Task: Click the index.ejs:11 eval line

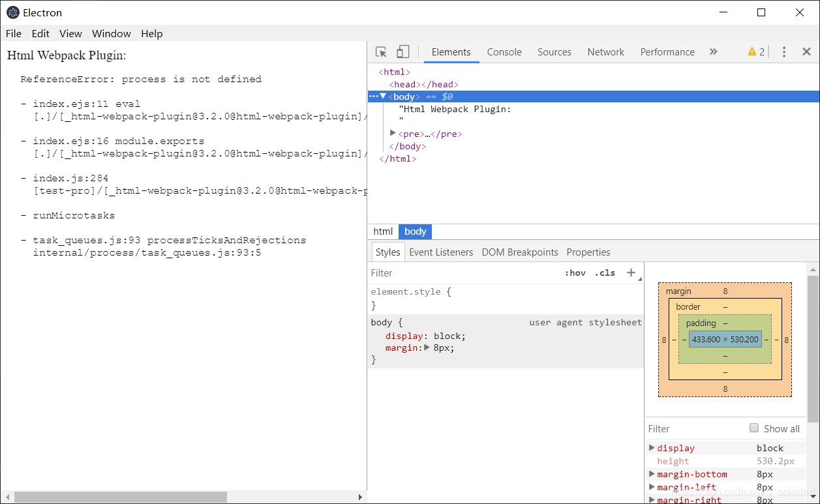Action: (x=87, y=104)
